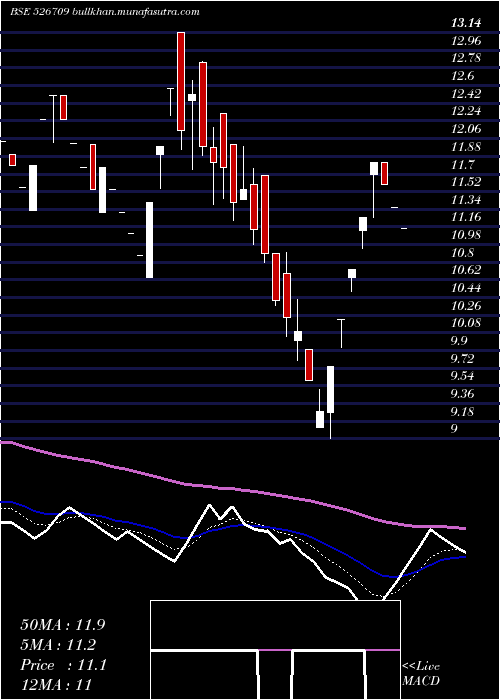This screenshot has width=500, height=700.
Task: Click the 10.08 price axis label
Action: [466, 323]
